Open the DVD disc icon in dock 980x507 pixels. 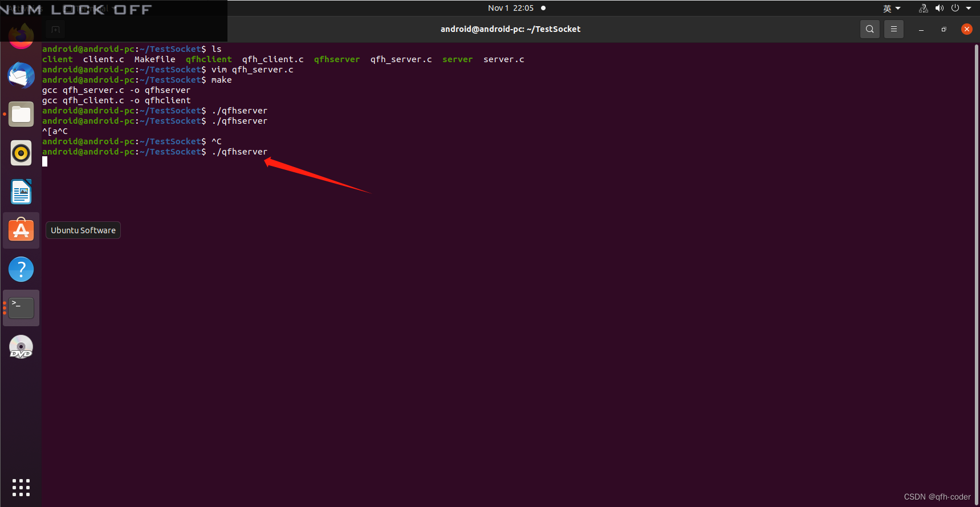[x=21, y=347]
